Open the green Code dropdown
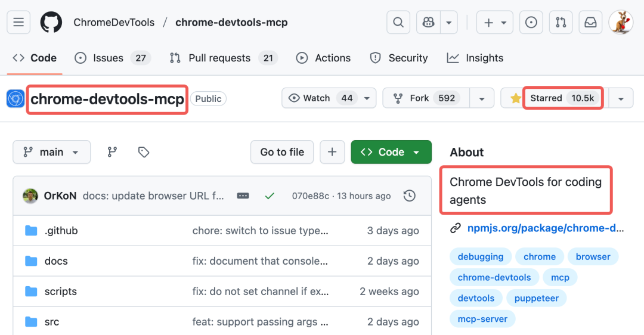The height and width of the screenshot is (335, 644). tap(391, 152)
